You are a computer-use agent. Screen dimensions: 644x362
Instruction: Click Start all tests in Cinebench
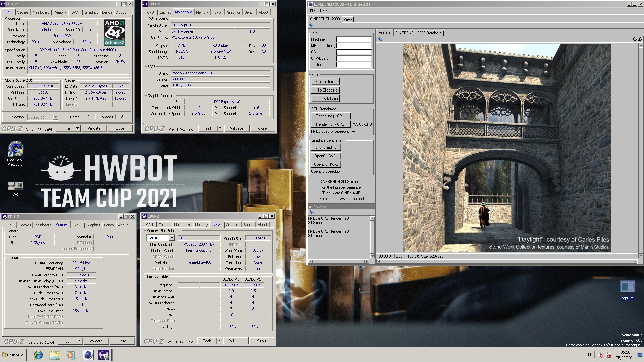[325, 82]
